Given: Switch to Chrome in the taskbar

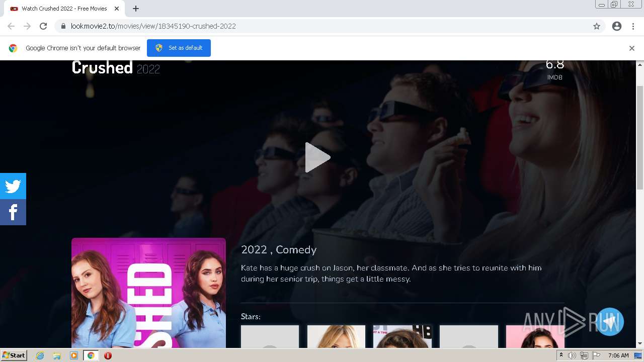Looking at the screenshot, I should coord(91,355).
